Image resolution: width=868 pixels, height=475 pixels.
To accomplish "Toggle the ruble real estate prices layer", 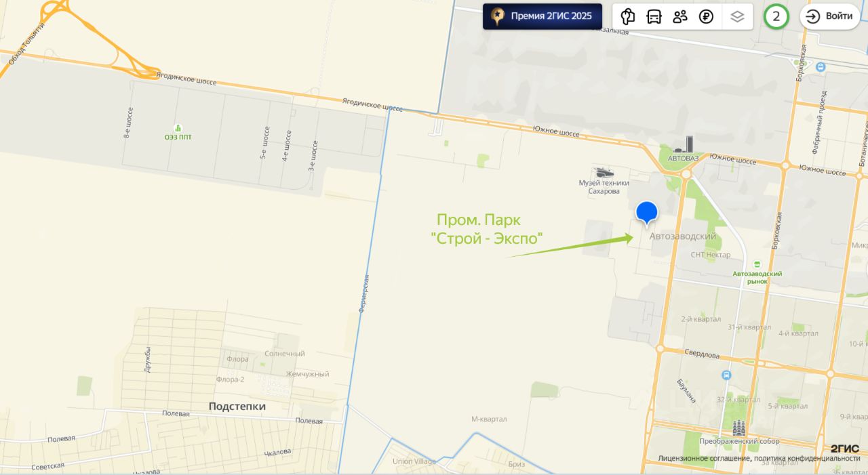I will click(707, 17).
